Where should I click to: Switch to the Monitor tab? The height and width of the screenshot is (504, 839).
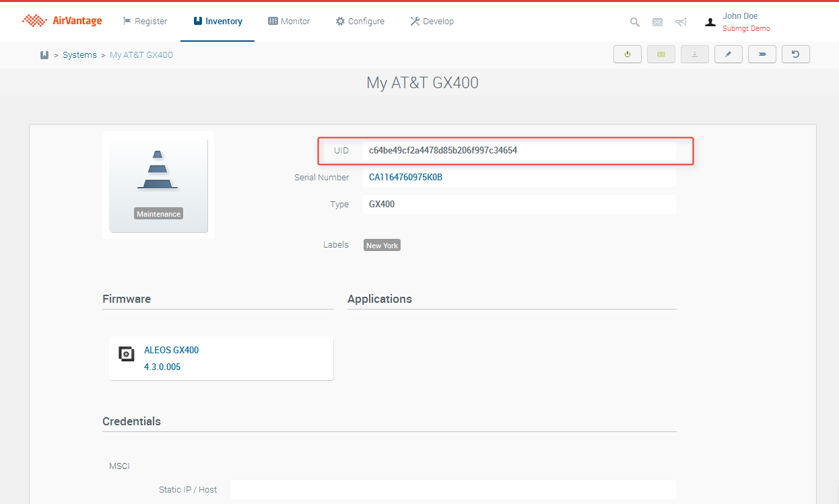point(289,22)
